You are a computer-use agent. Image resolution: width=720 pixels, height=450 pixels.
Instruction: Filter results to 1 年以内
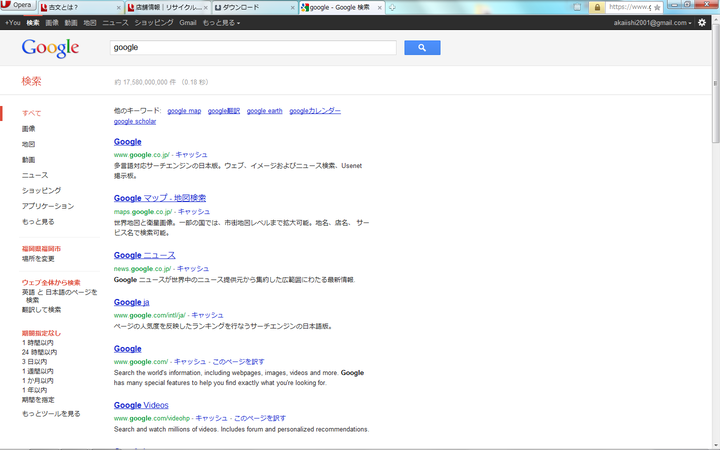[34, 390]
